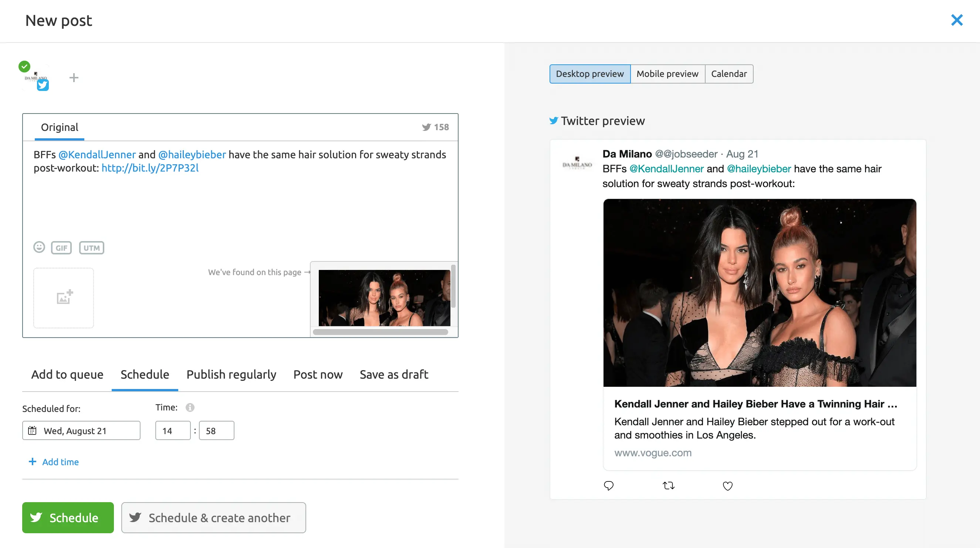Click Da Milano avatar in tweet preview
Image resolution: width=980 pixels, height=548 pixels.
(x=577, y=163)
